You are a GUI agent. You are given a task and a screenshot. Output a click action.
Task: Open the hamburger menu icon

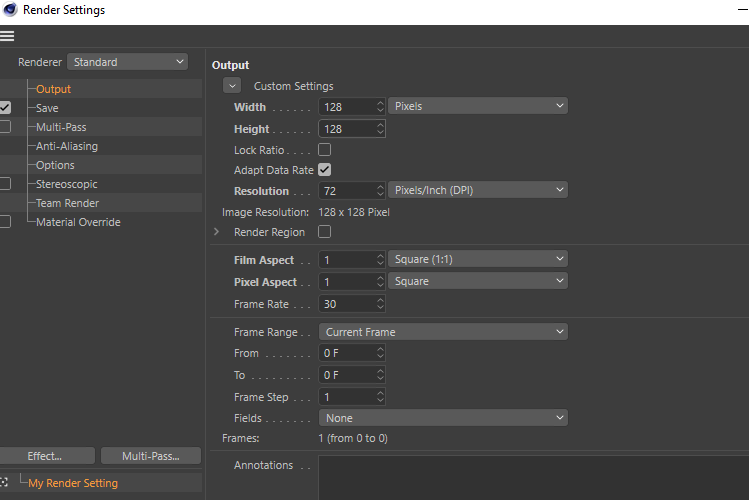click(7, 36)
